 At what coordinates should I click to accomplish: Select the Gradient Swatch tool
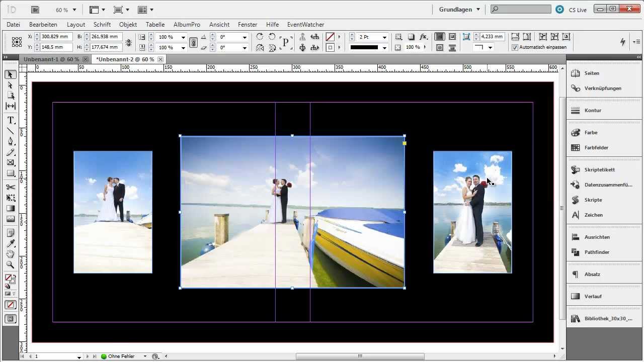[10, 208]
